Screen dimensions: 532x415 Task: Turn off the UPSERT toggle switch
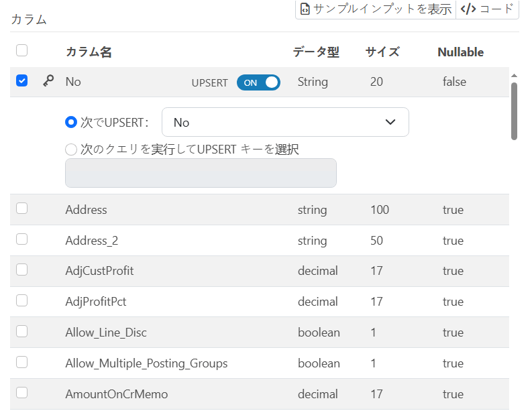[258, 82]
